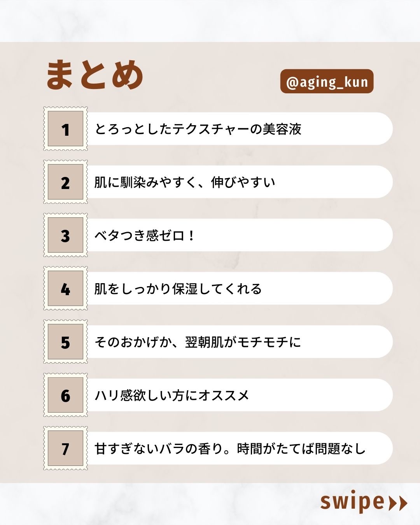This screenshot has width=420, height=525.
Task: Click the まとめ heading
Action: 95,75
